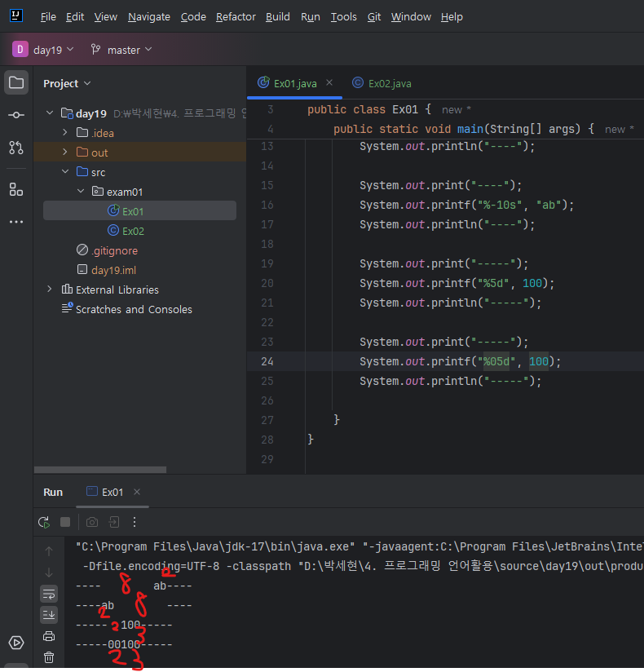Click the Print icon in Run console

pyautogui.click(x=49, y=636)
